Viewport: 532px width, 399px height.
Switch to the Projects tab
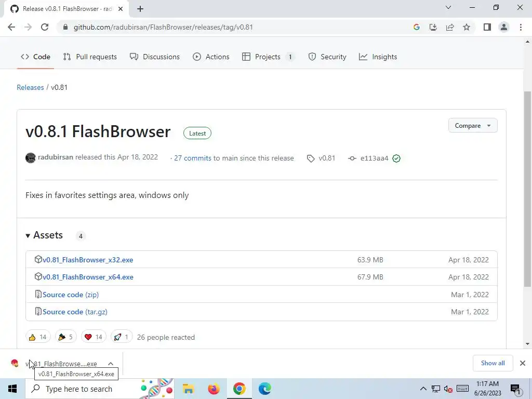point(268,57)
